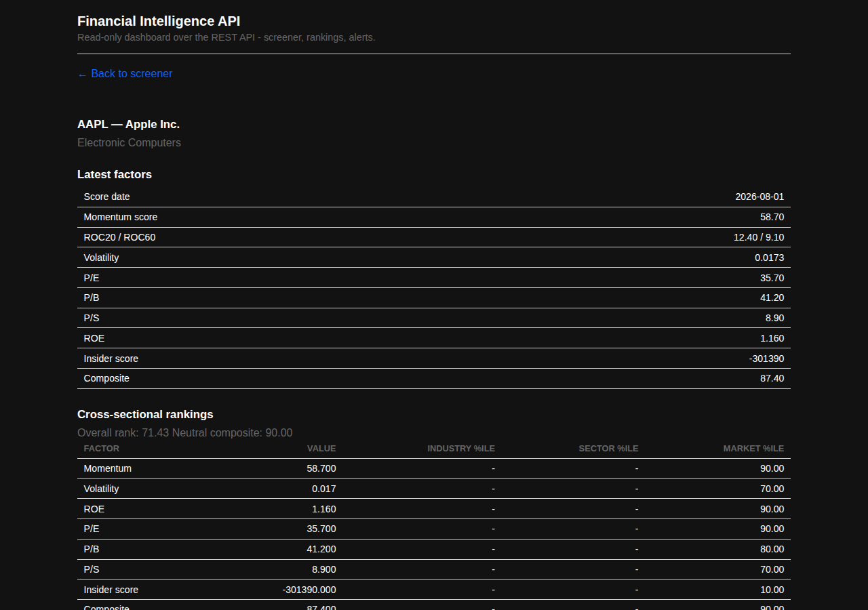Click the P/S value 8.900 in rankings
This screenshot has height=610, width=868.
pos(324,569)
